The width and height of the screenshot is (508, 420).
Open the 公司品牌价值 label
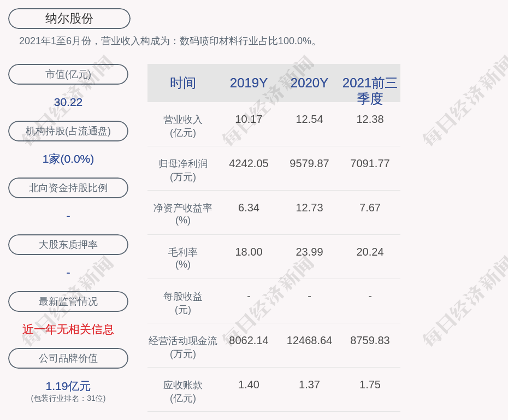[x=68, y=358]
